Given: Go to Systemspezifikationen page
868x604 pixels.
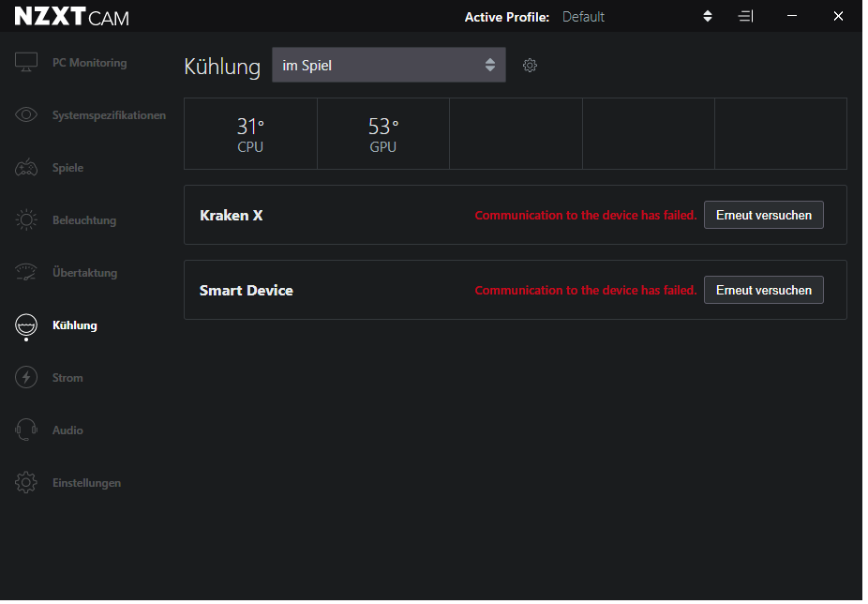Looking at the screenshot, I should [x=109, y=115].
